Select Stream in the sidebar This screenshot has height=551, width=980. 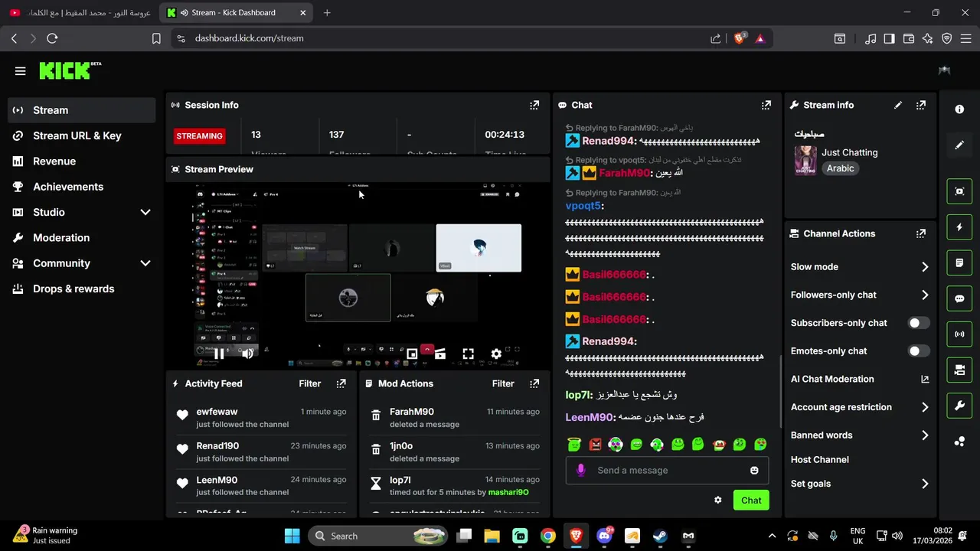coord(82,110)
